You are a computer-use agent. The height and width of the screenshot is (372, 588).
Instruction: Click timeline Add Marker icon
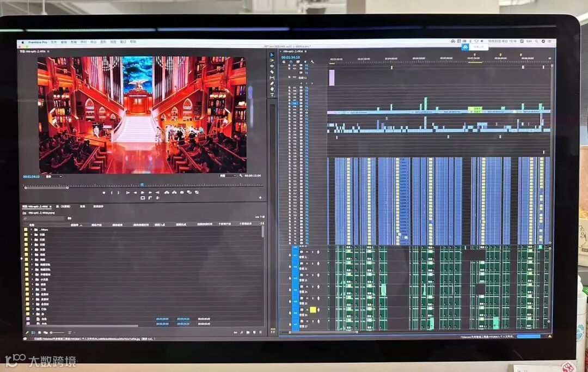[305, 62]
